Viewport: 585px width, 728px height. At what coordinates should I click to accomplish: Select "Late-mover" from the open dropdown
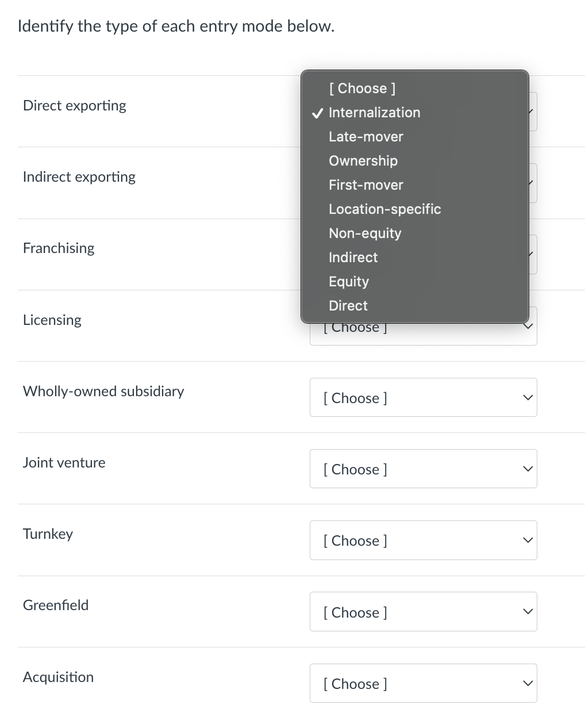pyautogui.click(x=365, y=136)
